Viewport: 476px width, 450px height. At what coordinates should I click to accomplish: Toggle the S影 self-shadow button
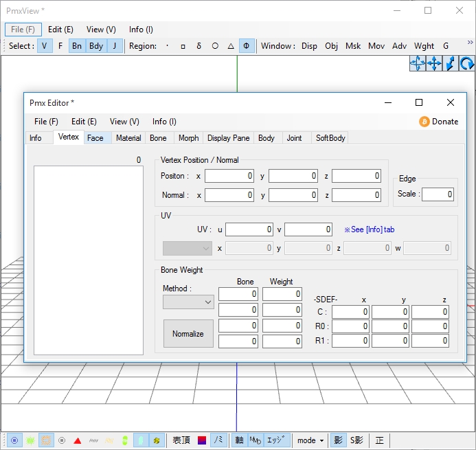(356, 440)
